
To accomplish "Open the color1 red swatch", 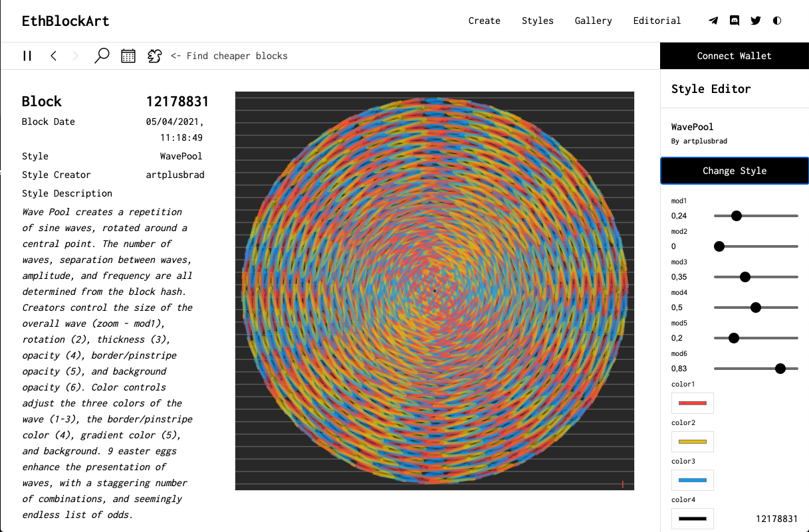I will click(x=693, y=403).
